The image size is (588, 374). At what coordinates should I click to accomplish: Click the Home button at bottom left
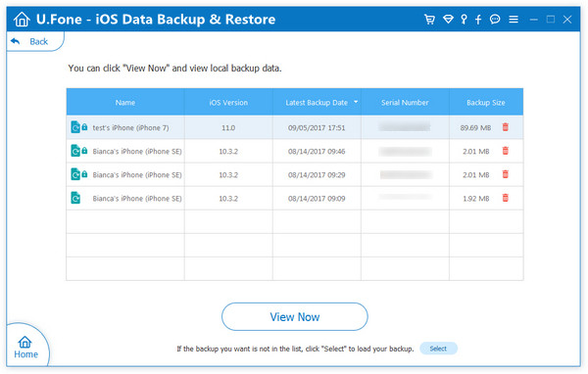25,348
